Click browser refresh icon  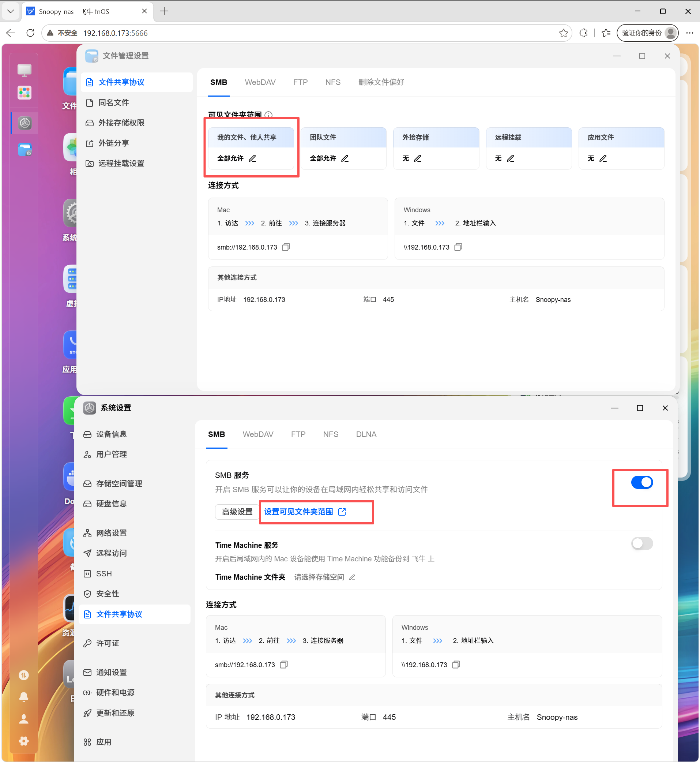point(30,33)
